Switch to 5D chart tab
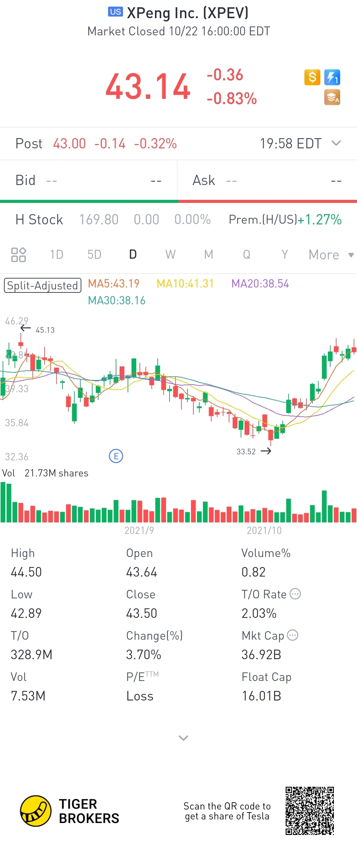This screenshot has width=357, height=868. (95, 254)
